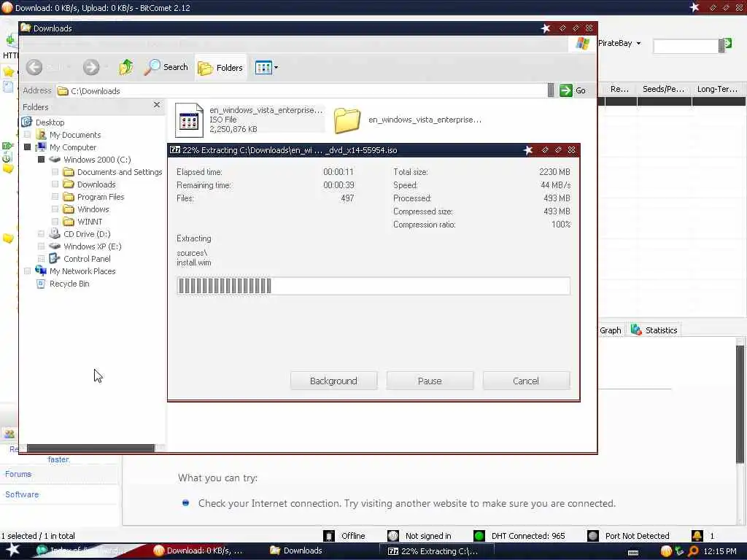747x560 pixels.
Task: Open Control Panel from folder tree
Action: coord(87,259)
